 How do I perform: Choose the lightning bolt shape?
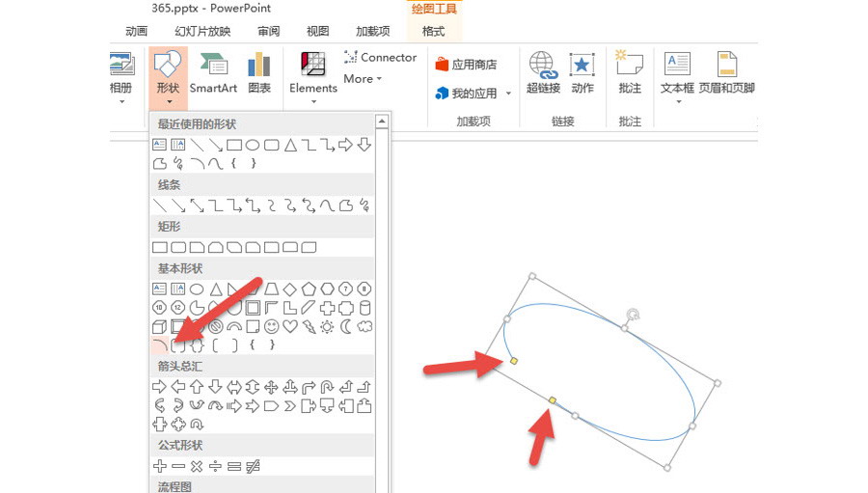309,327
